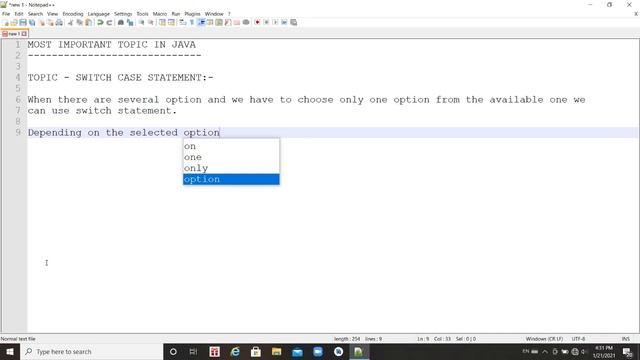Toggle the Document Map panel icon
The image size is (640, 360).
(x=219, y=22)
